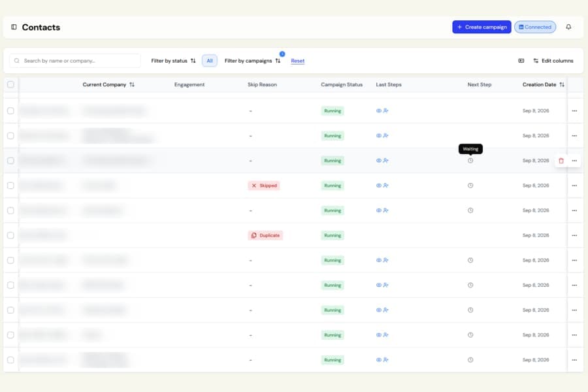
Task: Open the Filter by status dropdown
Action: tap(173, 61)
